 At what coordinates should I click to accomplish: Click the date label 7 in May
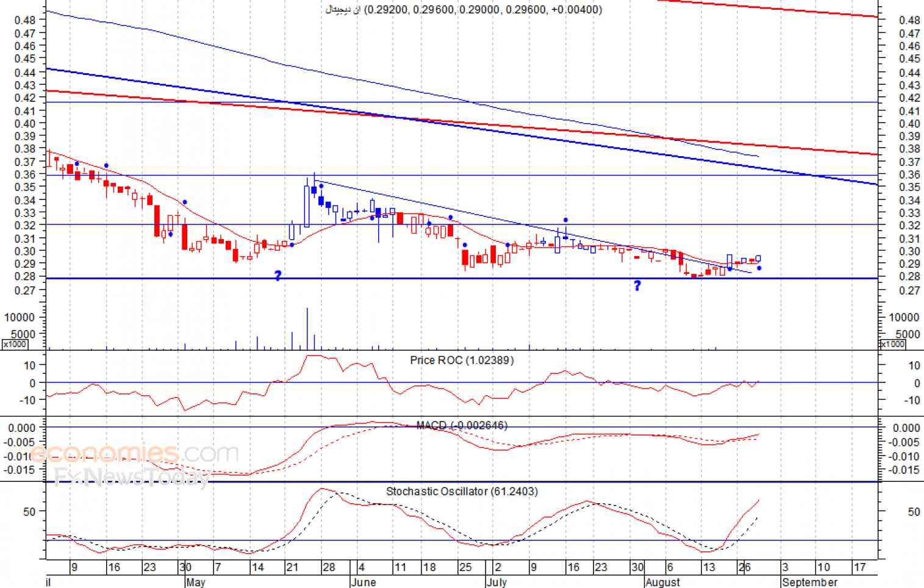tap(218, 567)
